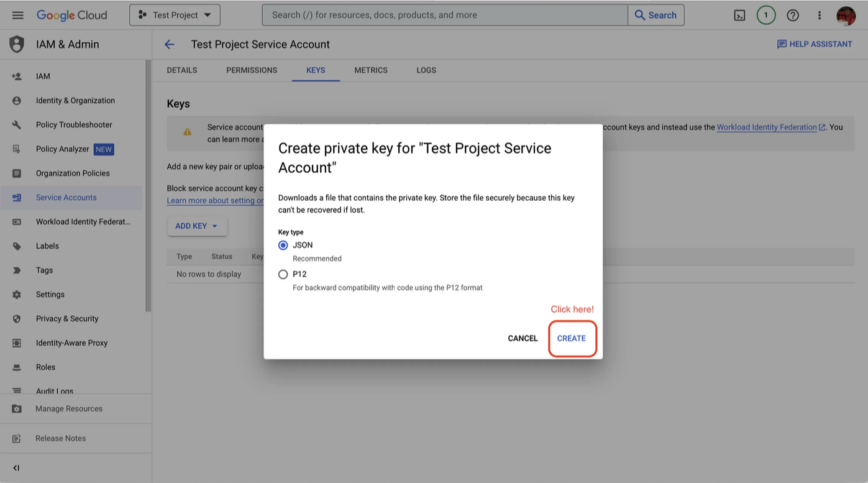Click the IAM & Admin shield icon
The height and width of the screenshot is (483, 868).
[17, 44]
